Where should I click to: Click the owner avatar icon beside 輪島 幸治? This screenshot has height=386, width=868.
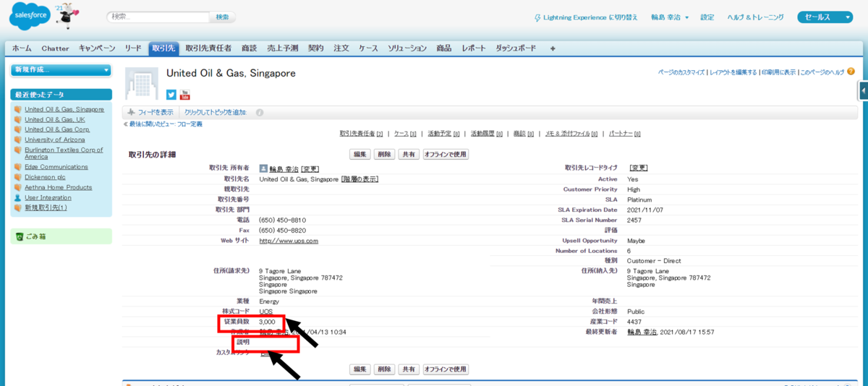263,168
